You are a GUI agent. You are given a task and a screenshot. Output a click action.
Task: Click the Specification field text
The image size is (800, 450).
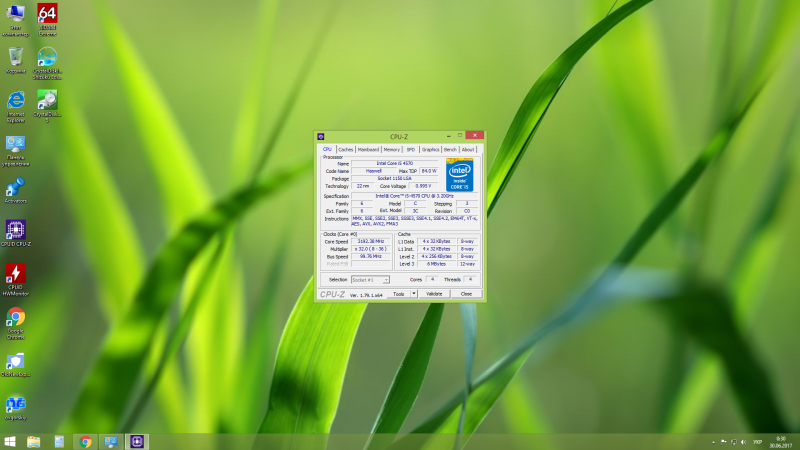click(x=414, y=196)
